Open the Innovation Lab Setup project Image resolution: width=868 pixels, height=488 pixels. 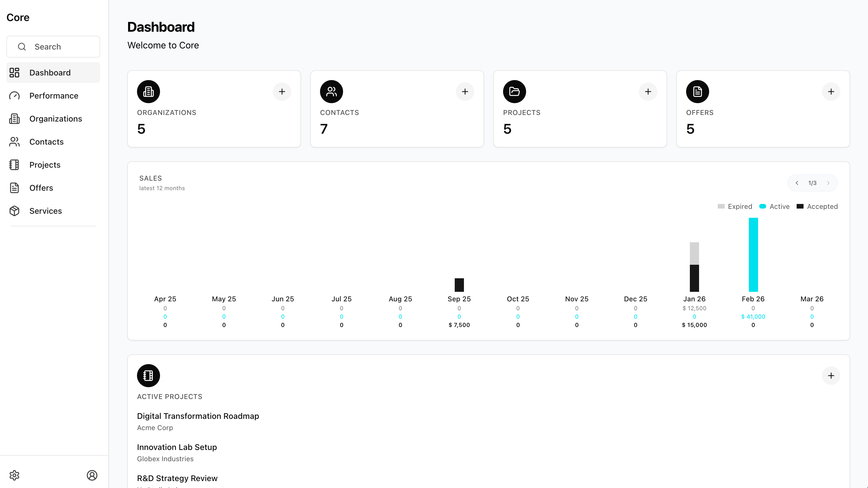click(177, 447)
